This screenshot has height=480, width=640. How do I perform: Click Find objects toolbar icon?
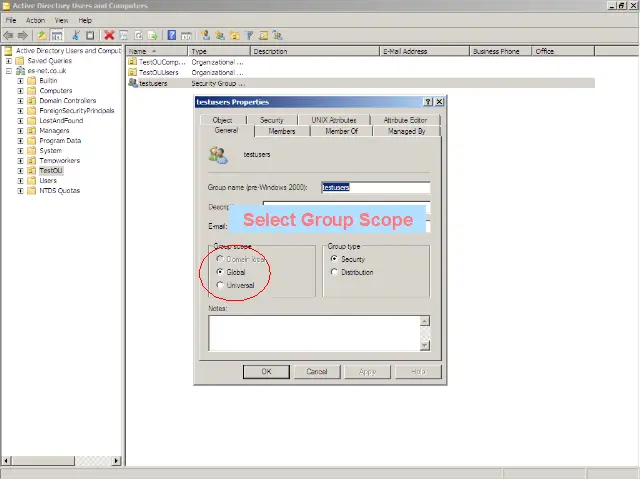click(263, 36)
